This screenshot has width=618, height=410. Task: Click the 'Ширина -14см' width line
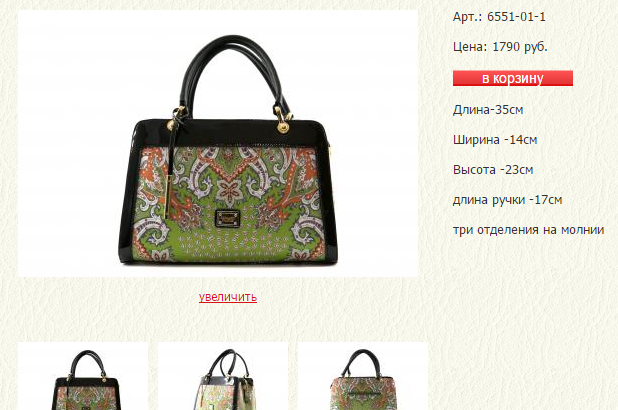pyautogui.click(x=495, y=140)
